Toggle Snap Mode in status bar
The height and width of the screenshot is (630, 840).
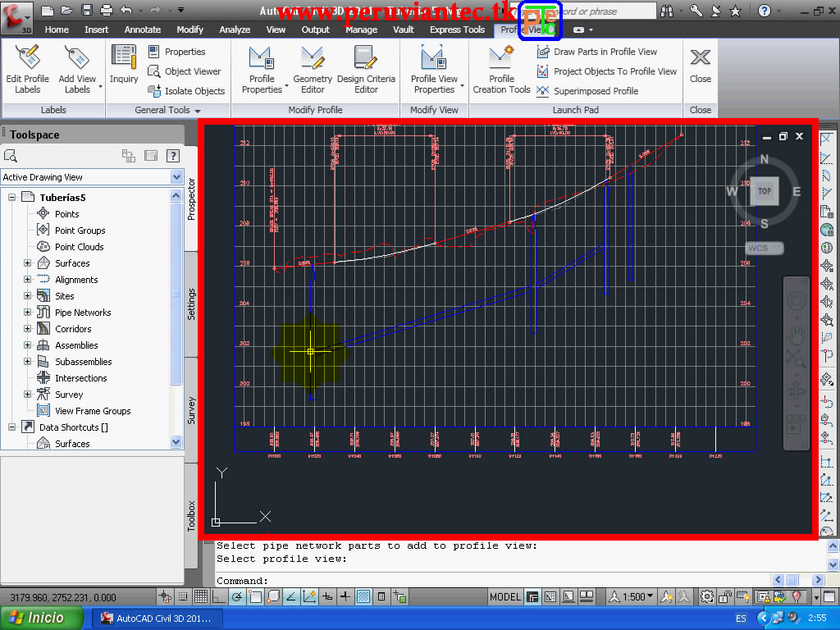point(183,596)
